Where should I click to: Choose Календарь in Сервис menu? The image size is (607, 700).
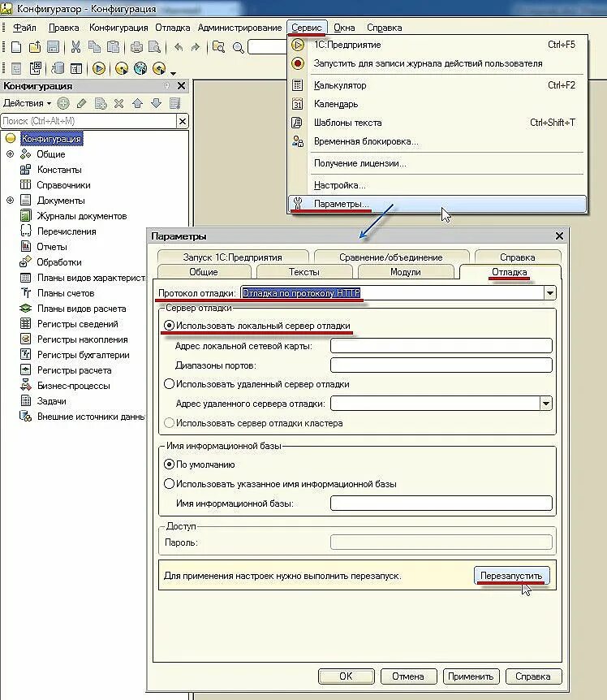[x=437, y=104]
